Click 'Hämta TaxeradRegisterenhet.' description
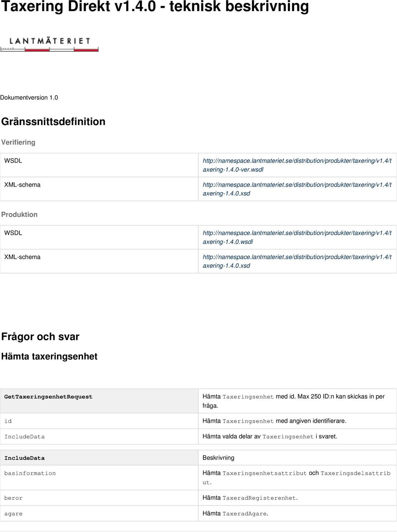397x532 pixels. pyautogui.click(x=250, y=498)
